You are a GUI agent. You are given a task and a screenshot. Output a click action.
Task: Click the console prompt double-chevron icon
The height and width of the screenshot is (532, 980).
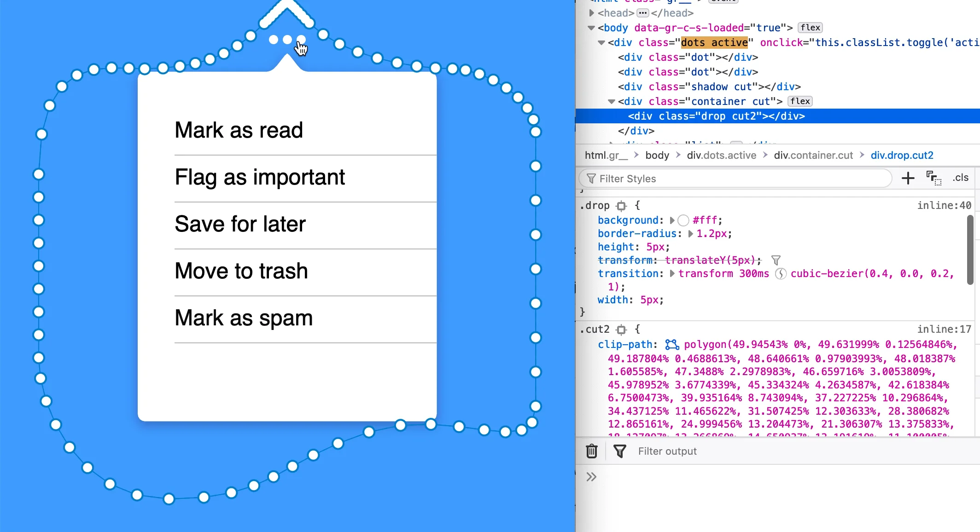(x=591, y=477)
